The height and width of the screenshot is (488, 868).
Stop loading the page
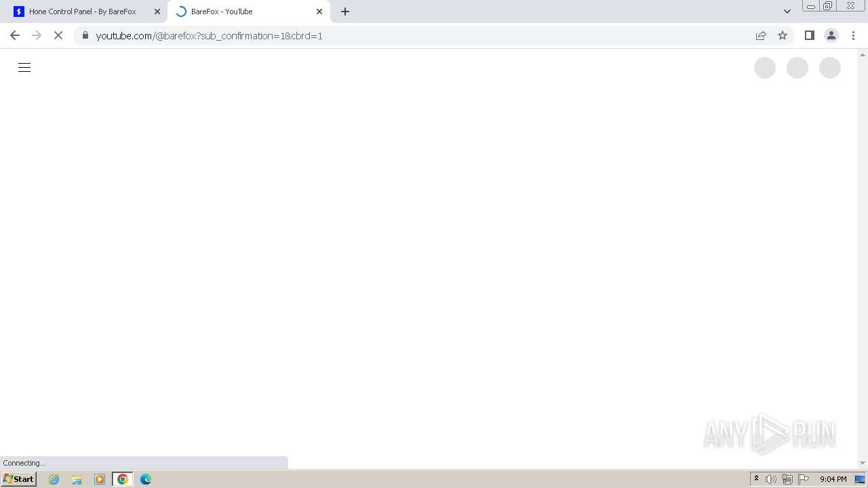[58, 35]
